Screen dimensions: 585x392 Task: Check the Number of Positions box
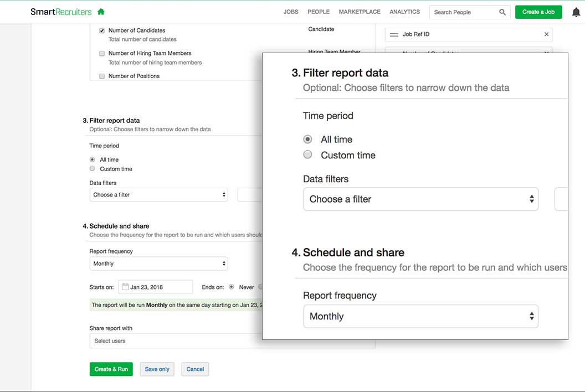(x=102, y=76)
